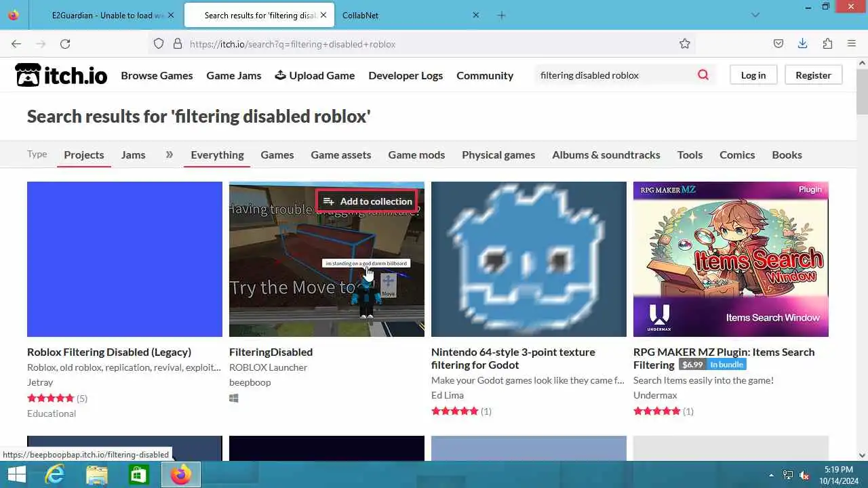Image resolution: width=868 pixels, height=488 pixels.
Task: Bookmark this page with the star icon
Action: (685, 44)
